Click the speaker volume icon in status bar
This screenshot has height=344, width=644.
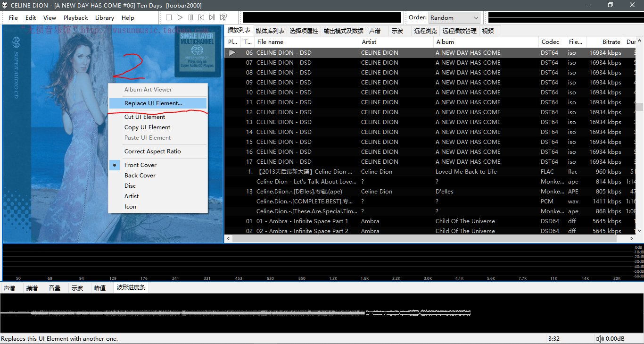click(600, 339)
